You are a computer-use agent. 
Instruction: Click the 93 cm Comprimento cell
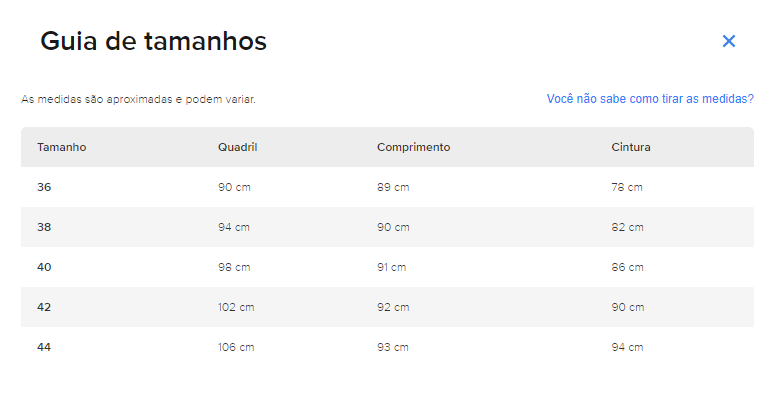[x=393, y=347]
